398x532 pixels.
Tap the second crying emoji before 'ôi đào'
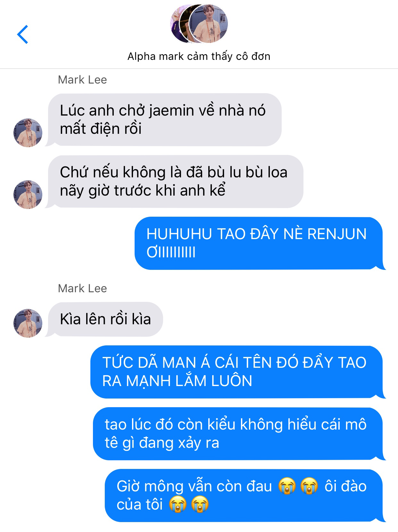[x=309, y=486]
